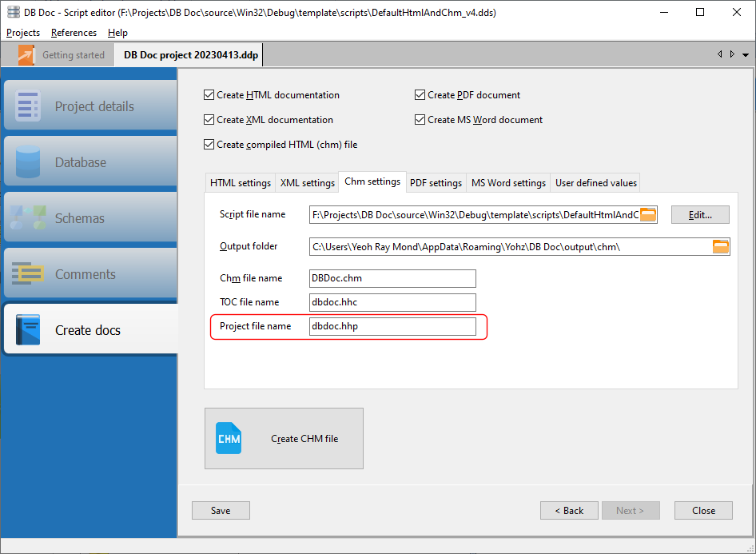Disable Create compiled HTML (chm) file

click(x=209, y=145)
